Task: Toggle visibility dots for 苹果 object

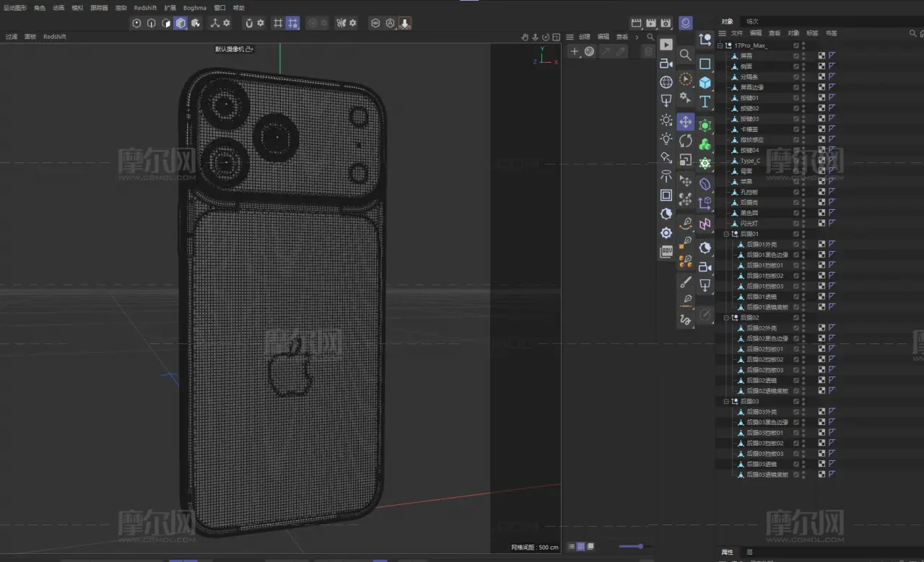Action: pos(803,181)
